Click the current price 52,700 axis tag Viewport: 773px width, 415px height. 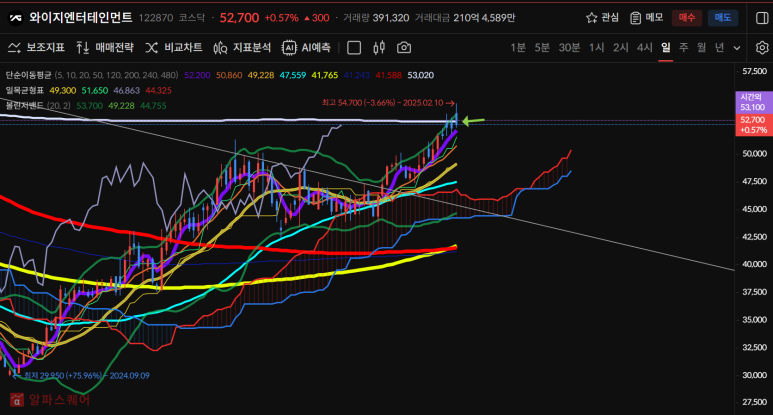[752, 125]
